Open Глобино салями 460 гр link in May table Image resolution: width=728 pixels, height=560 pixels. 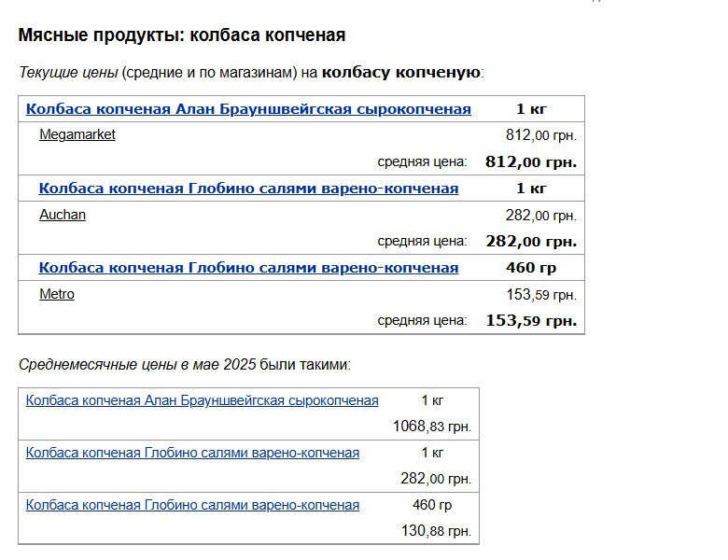pyautogui.click(x=192, y=505)
